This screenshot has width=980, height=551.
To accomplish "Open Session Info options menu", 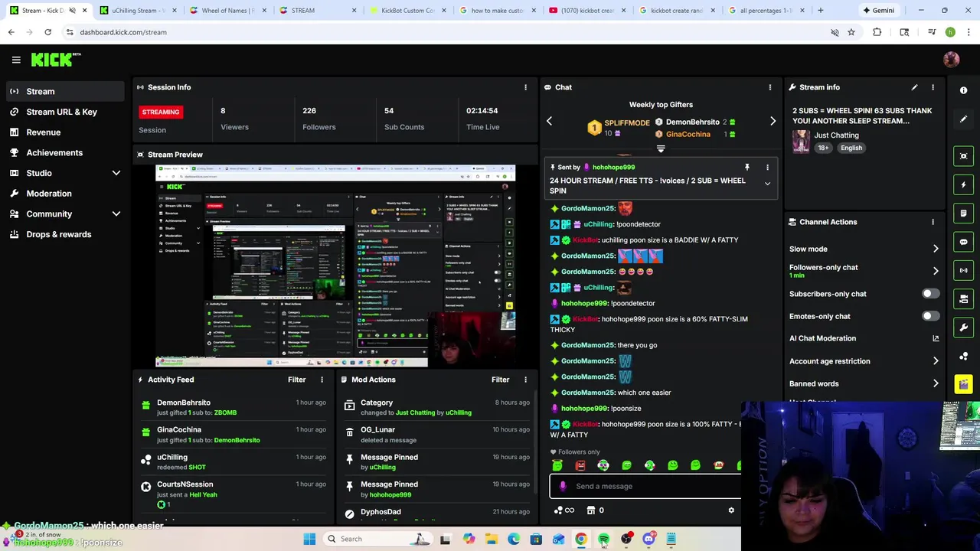I will click(525, 87).
